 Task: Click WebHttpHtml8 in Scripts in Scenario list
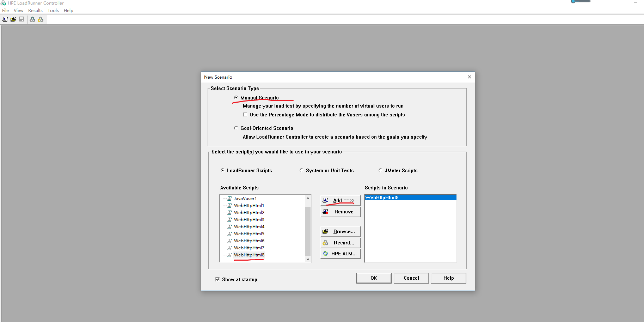click(x=410, y=198)
